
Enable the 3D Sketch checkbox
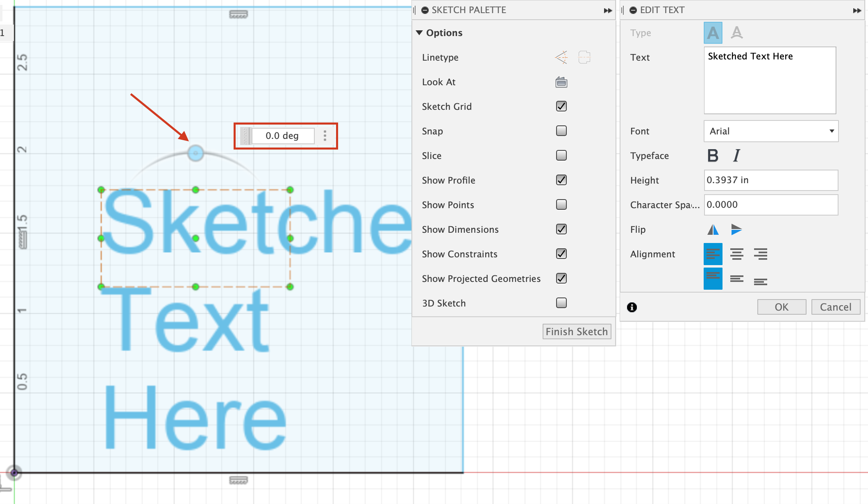coord(561,303)
